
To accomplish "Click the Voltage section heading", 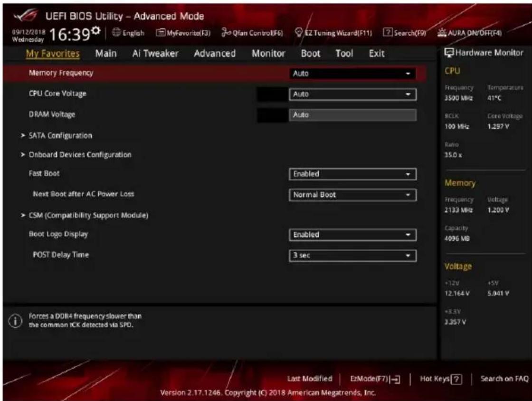I will tap(458, 267).
